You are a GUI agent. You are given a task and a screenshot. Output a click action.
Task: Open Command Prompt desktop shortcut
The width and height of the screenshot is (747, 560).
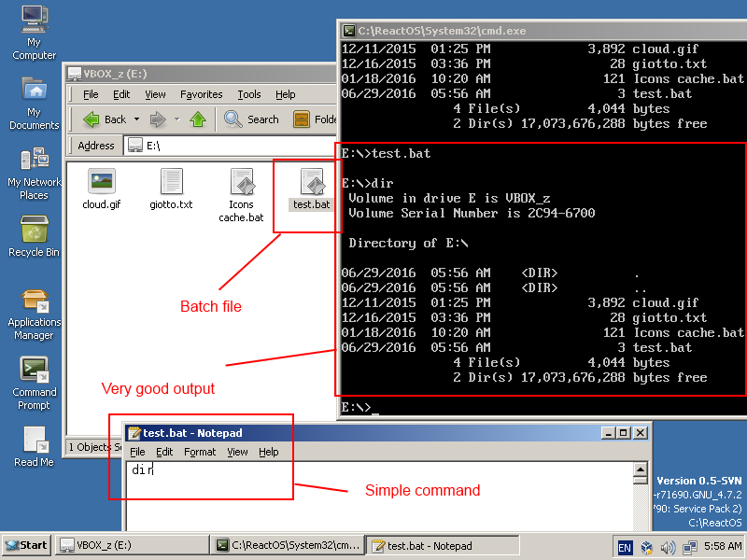click(x=34, y=370)
